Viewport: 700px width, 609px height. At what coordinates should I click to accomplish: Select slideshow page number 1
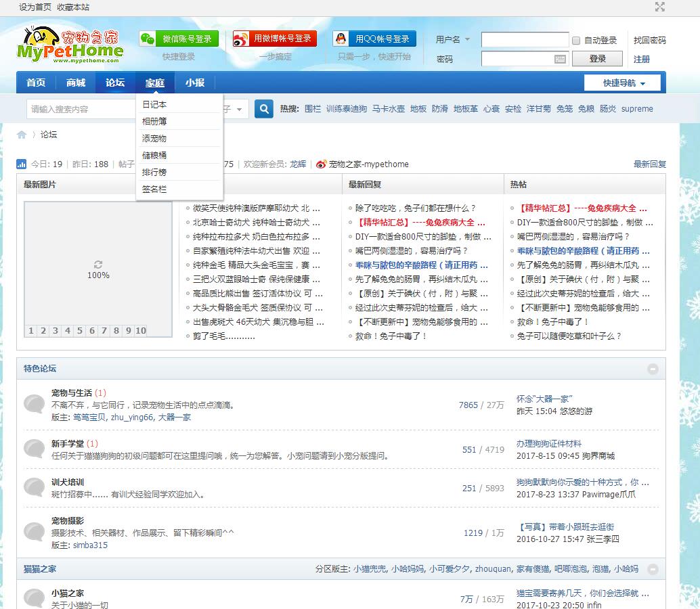[31, 331]
